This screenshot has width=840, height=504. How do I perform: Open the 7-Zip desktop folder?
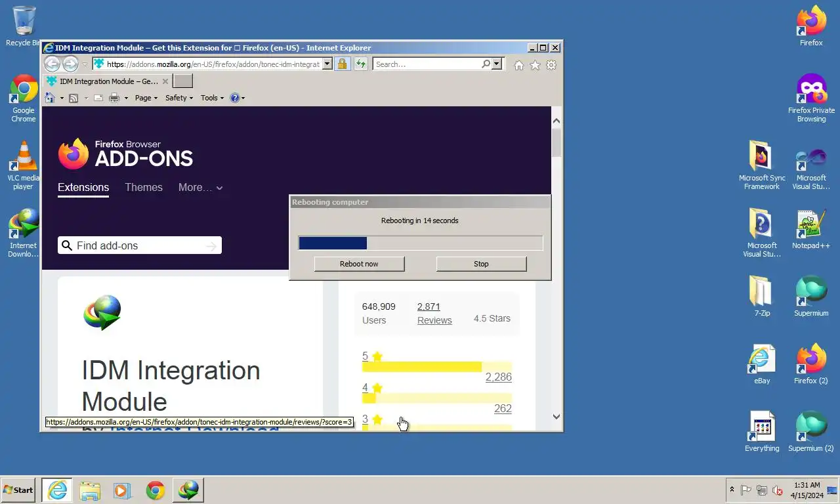click(x=762, y=297)
